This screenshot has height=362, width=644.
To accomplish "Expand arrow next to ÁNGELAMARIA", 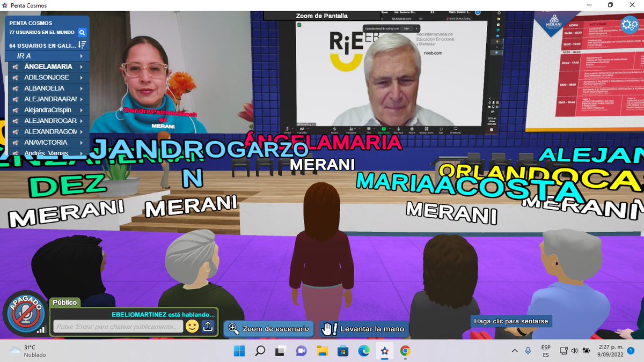I will (82, 67).
